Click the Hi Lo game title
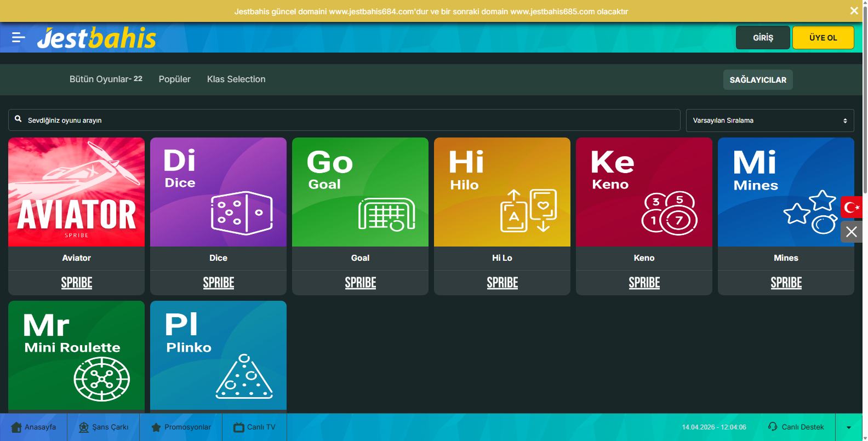The image size is (868, 441). (x=502, y=258)
